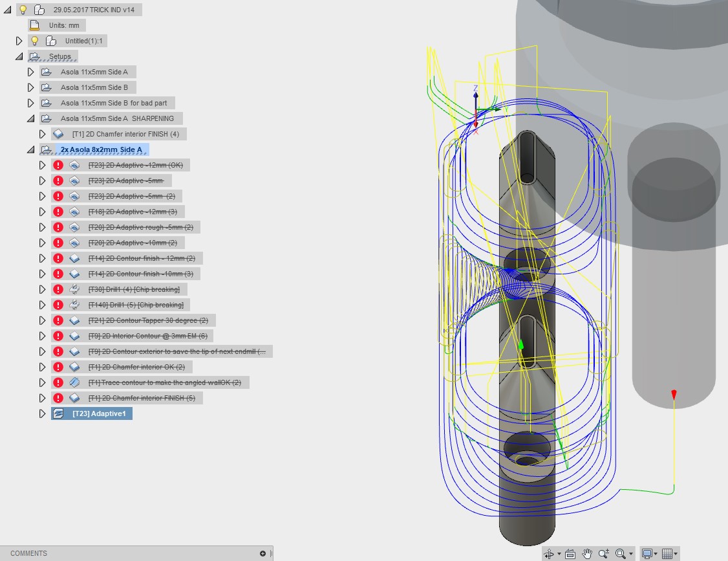Toggle lightbulb visibility of Untitled(1):1 component

click(34, 41)
